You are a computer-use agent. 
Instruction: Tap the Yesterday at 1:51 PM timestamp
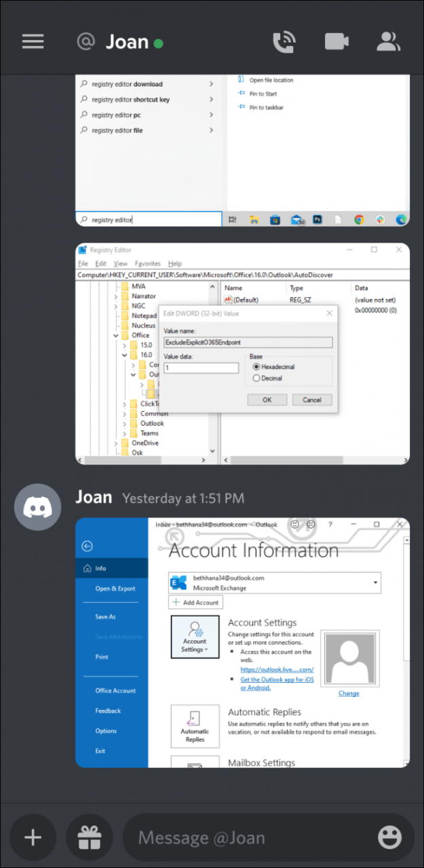coord(183,498)
